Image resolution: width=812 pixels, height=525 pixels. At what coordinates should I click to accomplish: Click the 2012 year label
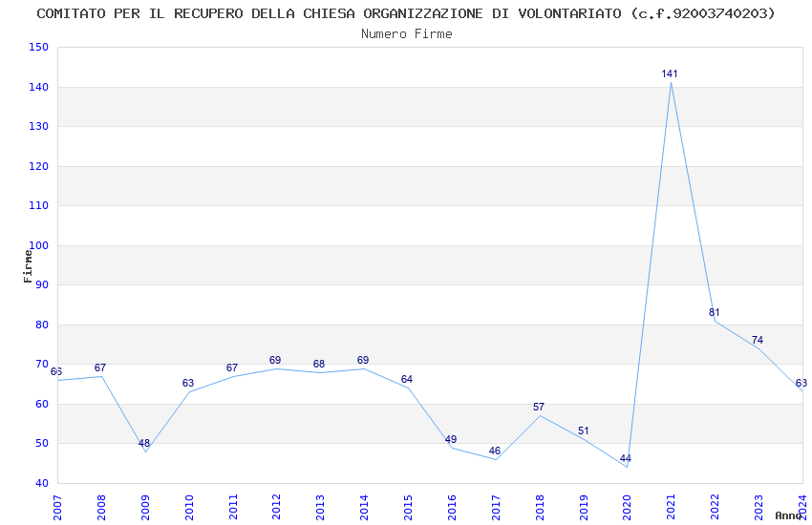pos(276,508)
